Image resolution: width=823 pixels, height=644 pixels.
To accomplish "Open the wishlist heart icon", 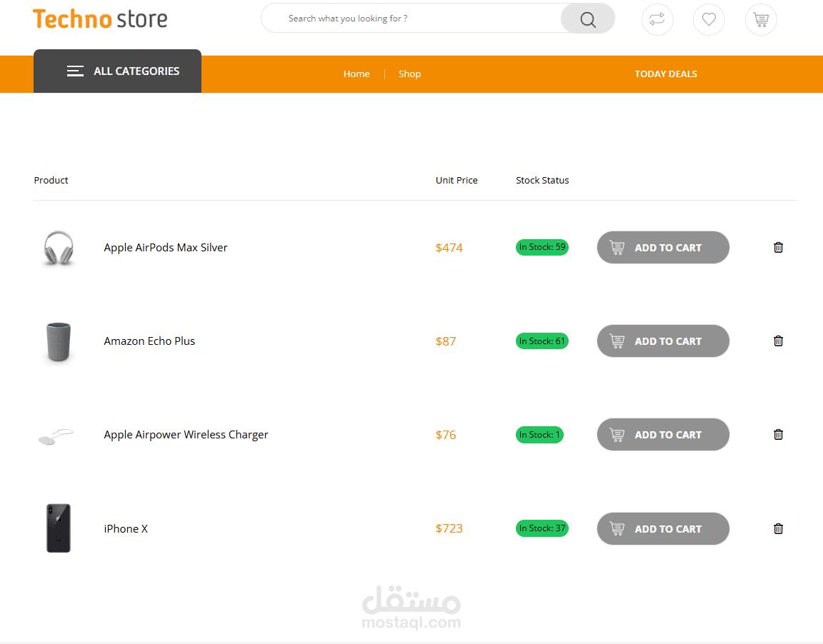I will [709, 19].
